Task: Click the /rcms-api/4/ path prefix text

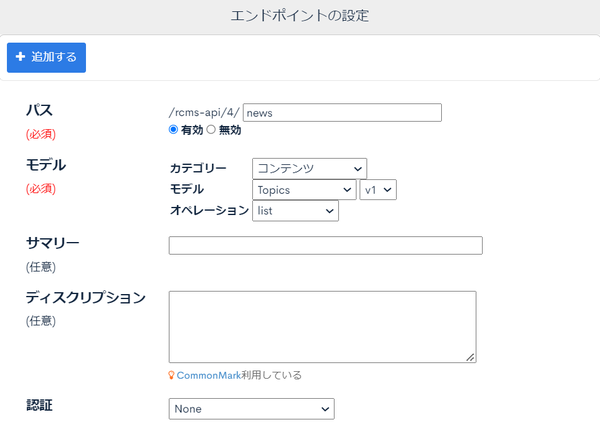Action: pyautogui.click(x=204, y=112)
